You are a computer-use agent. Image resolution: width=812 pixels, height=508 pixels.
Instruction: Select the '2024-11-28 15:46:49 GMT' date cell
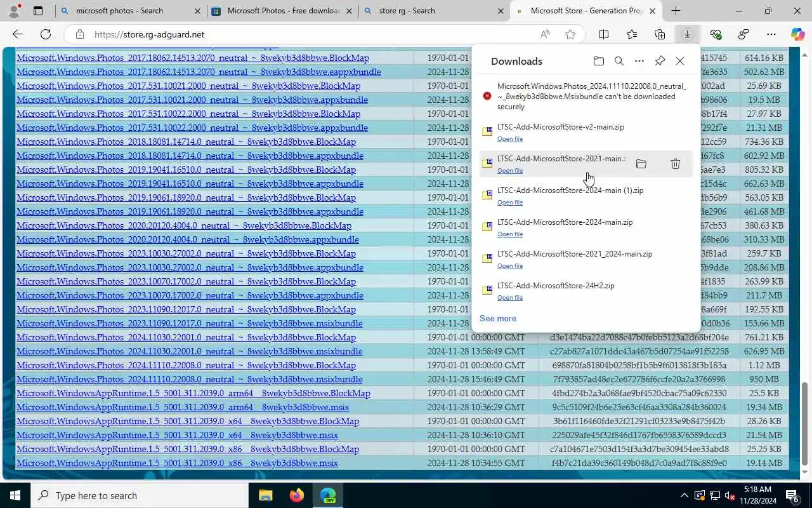coord(476,379)
